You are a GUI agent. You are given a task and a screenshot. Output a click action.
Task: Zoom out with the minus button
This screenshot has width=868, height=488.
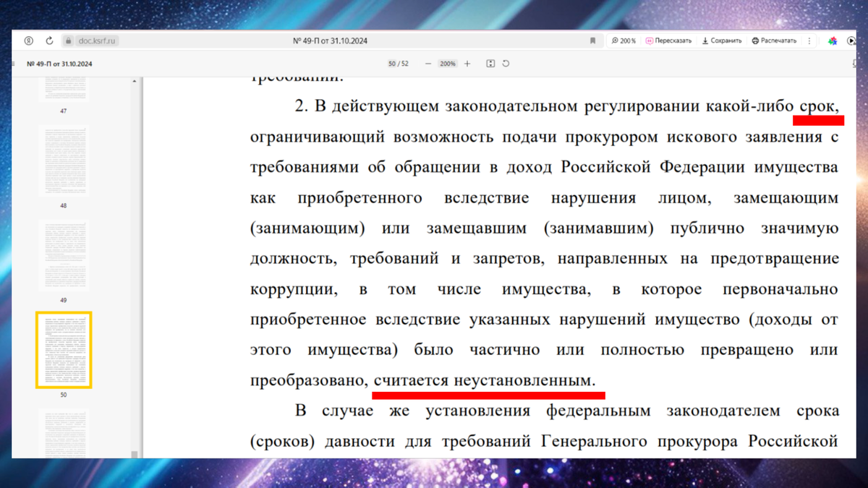pos(428,64)
